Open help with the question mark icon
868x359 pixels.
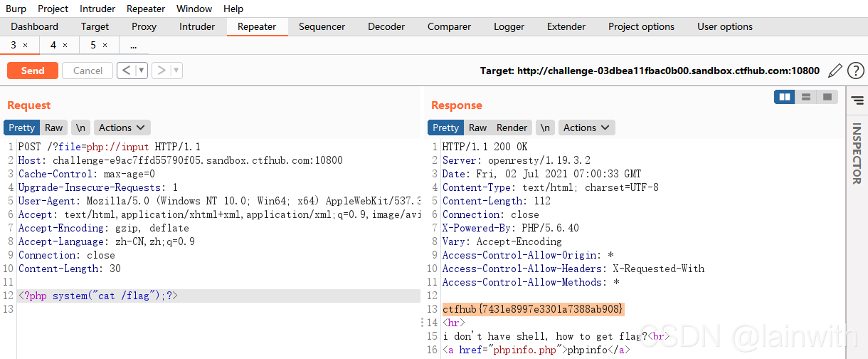[x=856, y=71]
